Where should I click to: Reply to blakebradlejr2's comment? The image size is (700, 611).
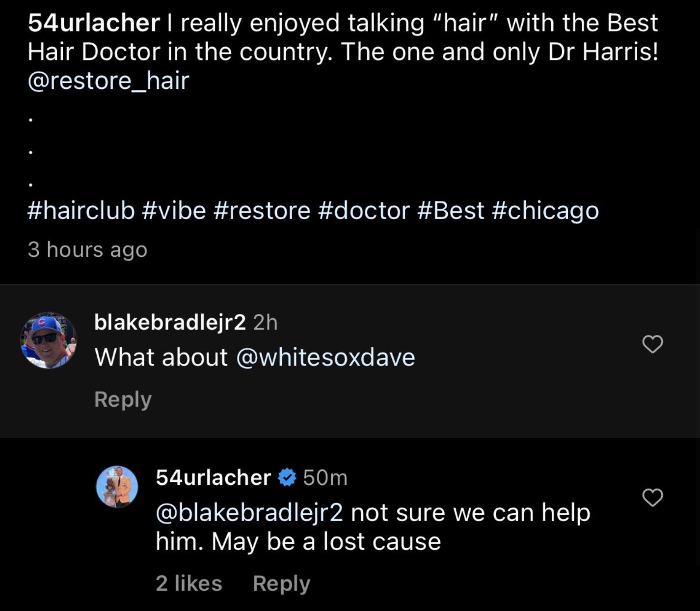123,399
